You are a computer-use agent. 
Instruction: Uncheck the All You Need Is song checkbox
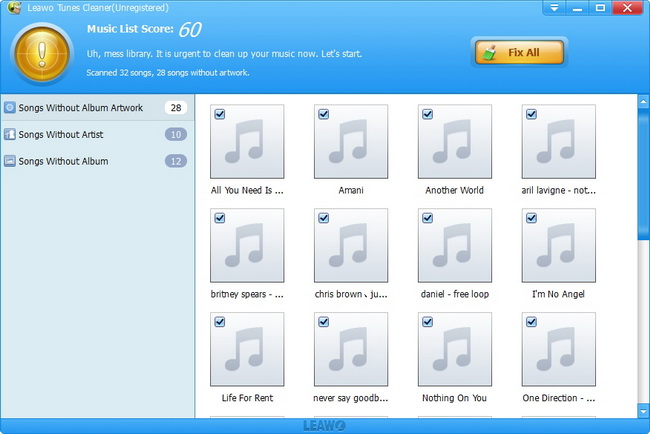pos(220,114)
